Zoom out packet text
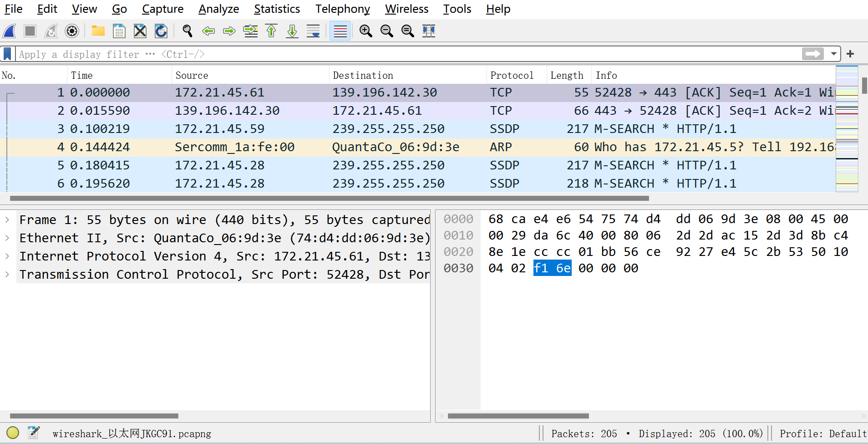This screenshot has width=868, height=444. [387, 31]
